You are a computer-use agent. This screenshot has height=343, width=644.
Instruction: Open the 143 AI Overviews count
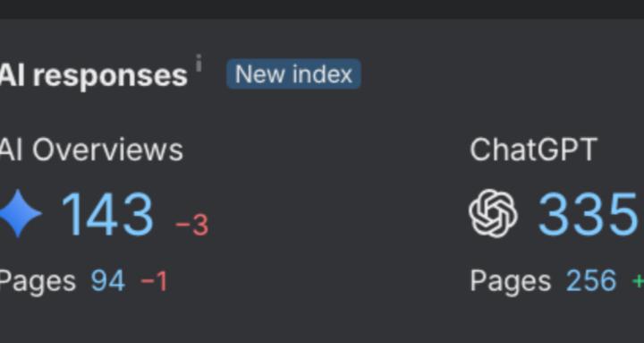click(x=107, y=214)
